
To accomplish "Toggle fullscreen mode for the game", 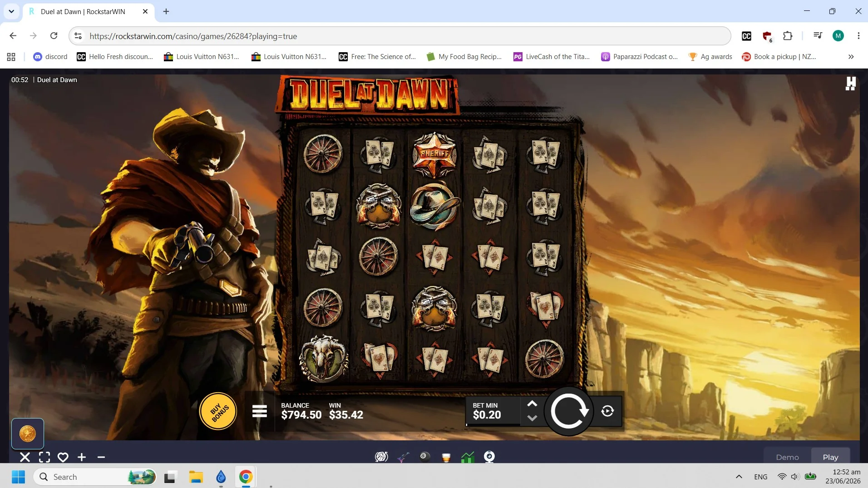I will click(44, 457).
